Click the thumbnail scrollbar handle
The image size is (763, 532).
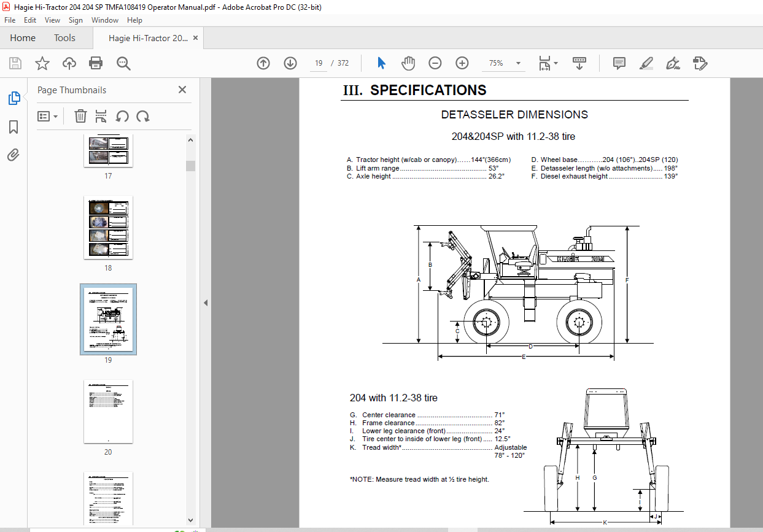coord(190,166)
